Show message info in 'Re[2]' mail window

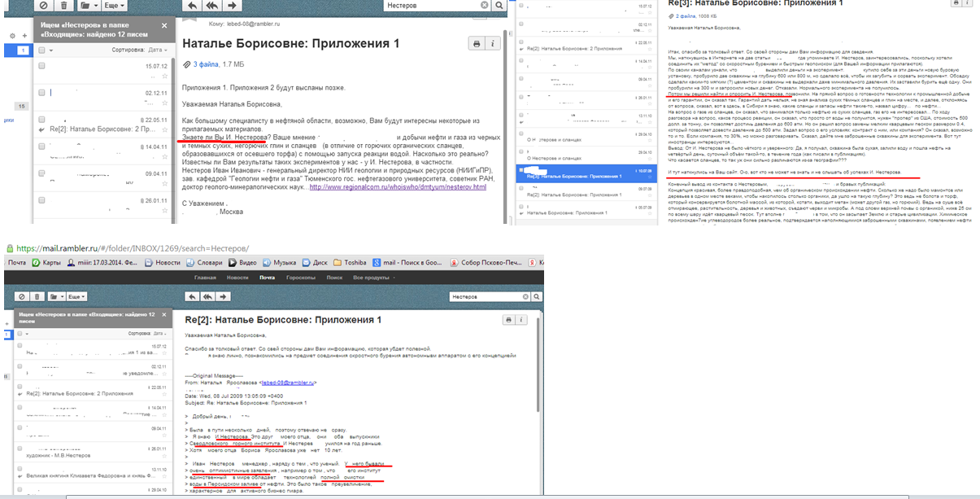(521, 320)
